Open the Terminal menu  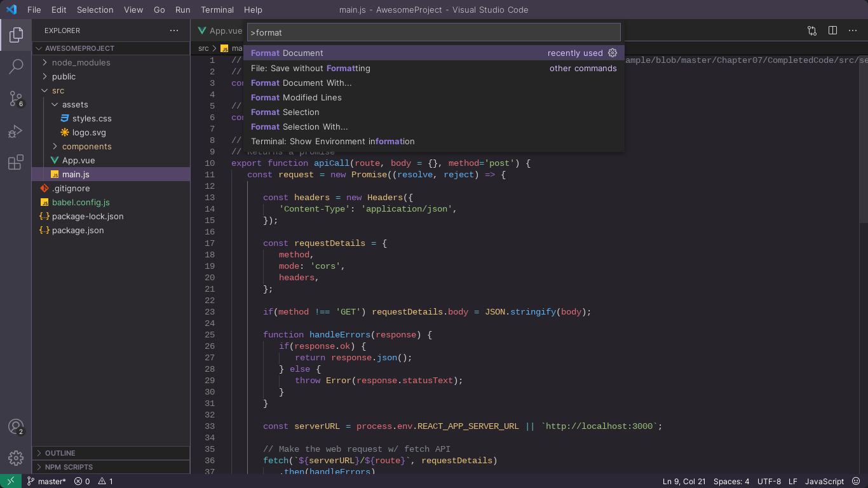click(217, 10)
